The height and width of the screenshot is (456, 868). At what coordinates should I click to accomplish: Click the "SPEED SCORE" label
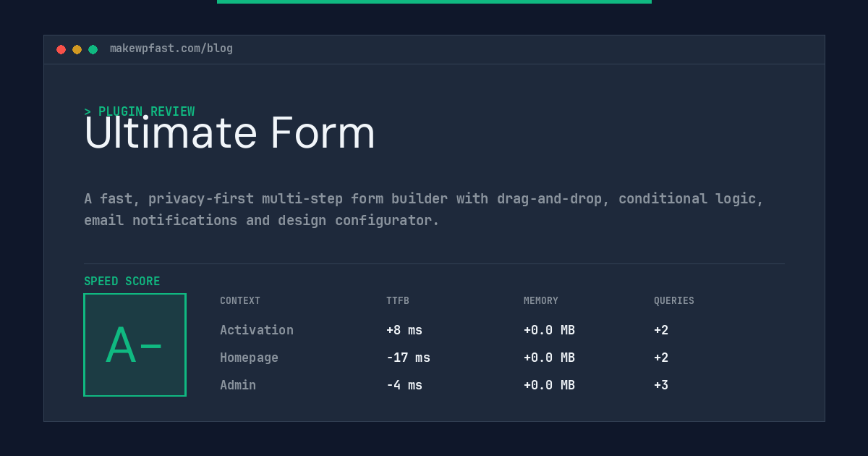point(122,282)
